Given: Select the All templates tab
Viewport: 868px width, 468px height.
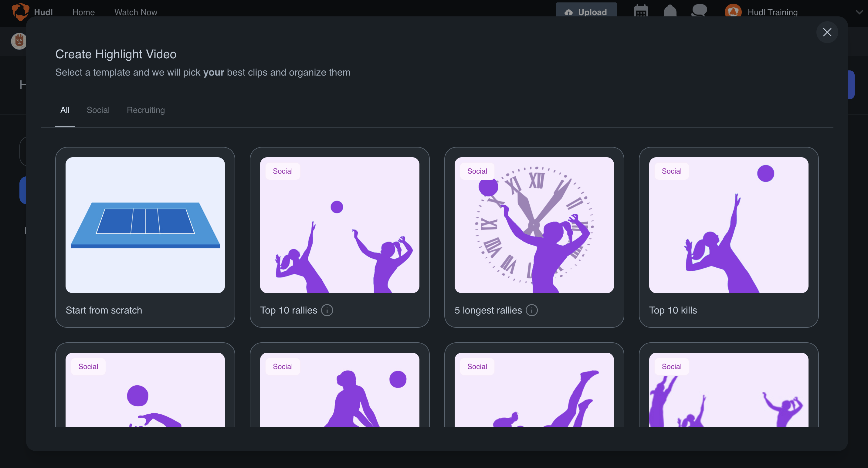Looking at the screenshot, I should pyautogui.click(x=65, y=110).
